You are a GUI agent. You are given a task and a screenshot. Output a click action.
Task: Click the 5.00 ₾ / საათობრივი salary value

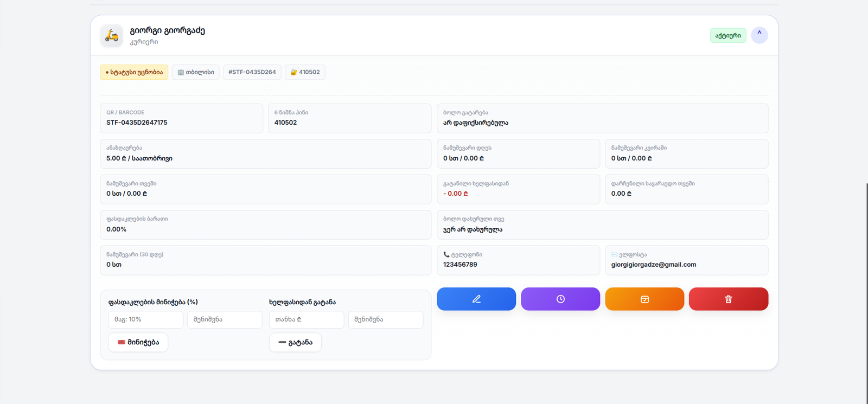click(139, 158)
